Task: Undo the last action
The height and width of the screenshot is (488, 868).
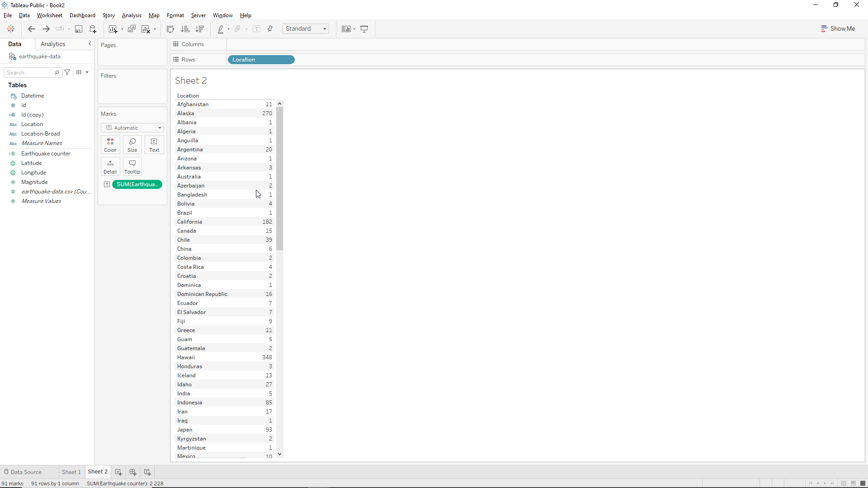Action: pyautogui.click(x=32, y=29)
